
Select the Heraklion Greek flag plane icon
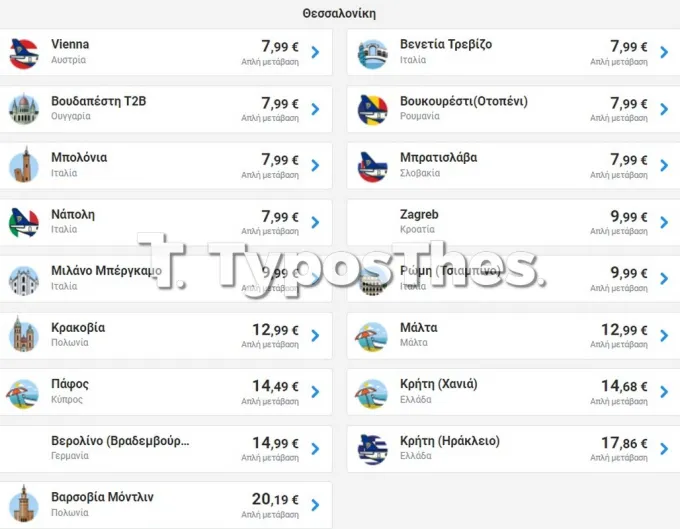tap(373, 449)
